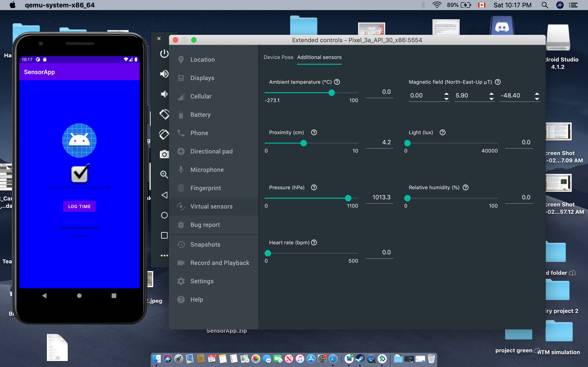Take a screenshot with camera icon
The image size is (588, 367).
(x=164, y=154)
